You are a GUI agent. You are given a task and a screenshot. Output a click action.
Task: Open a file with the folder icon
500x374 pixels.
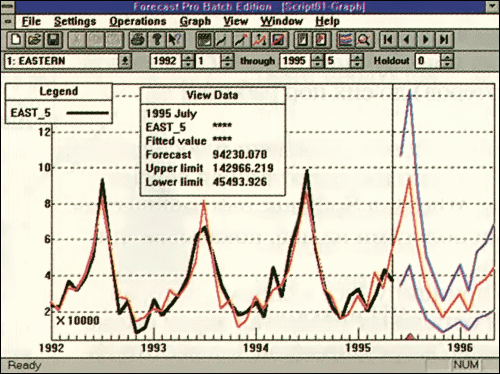tap(34, 40)
